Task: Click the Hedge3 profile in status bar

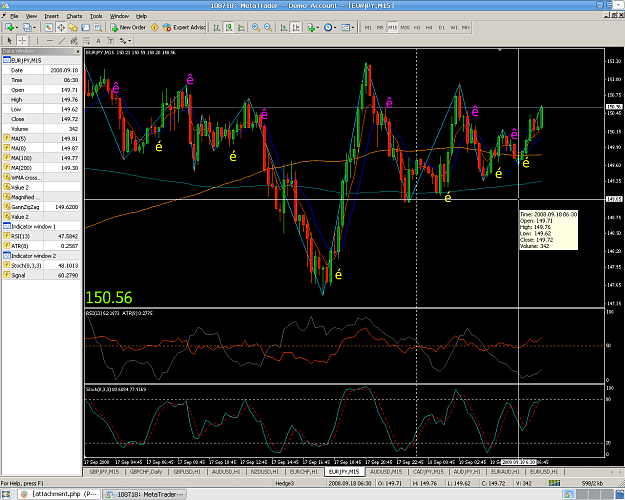Action: coord(285,483)
